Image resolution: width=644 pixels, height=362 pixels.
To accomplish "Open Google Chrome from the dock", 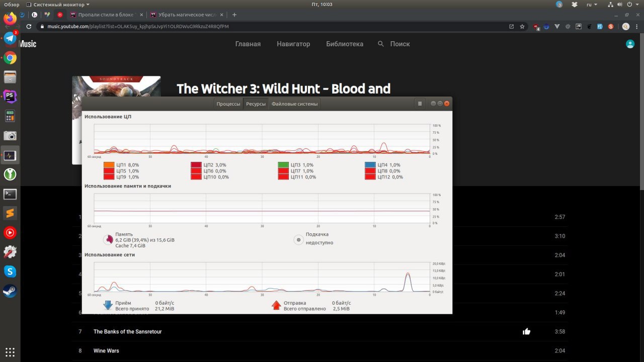I will 10,58.
